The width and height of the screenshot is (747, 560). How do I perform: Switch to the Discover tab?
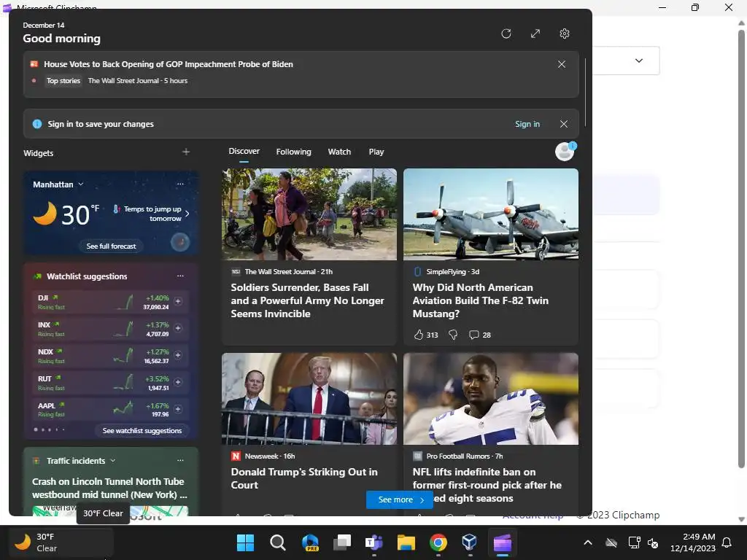[244, 152]
